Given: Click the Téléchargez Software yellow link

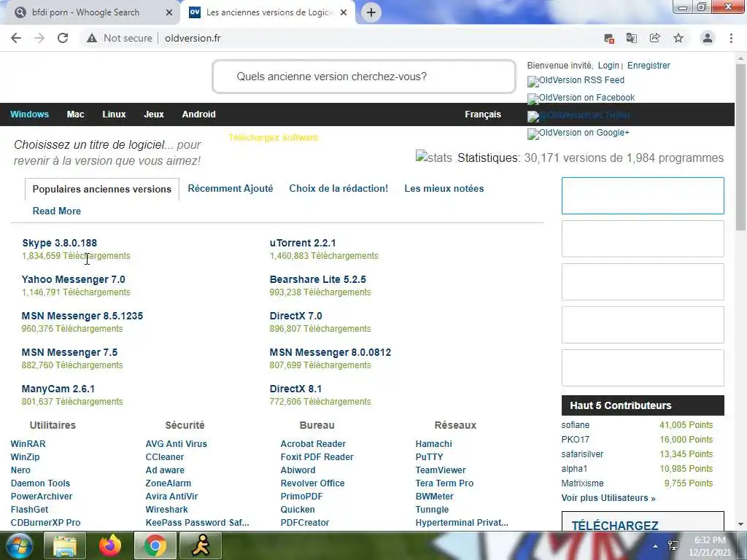Looking at the screenshot, I should 273,138.
